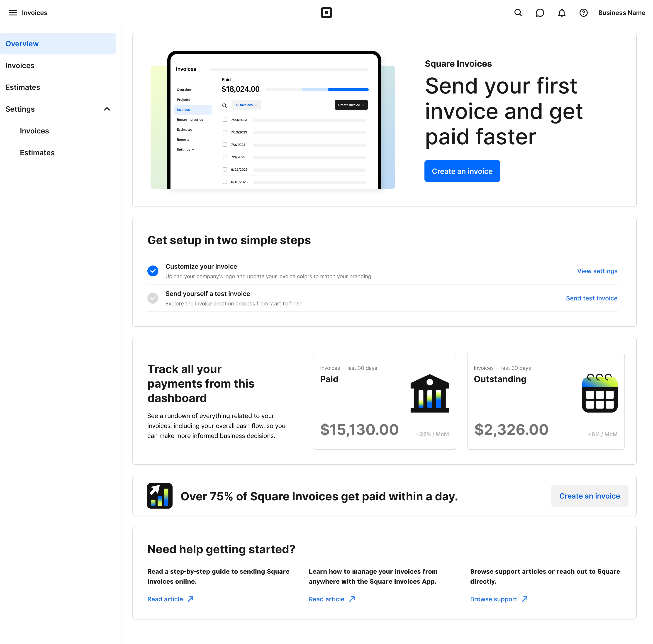Click the help question mark icon
This screenshot has width=653, height=644.
click(583, 13)
